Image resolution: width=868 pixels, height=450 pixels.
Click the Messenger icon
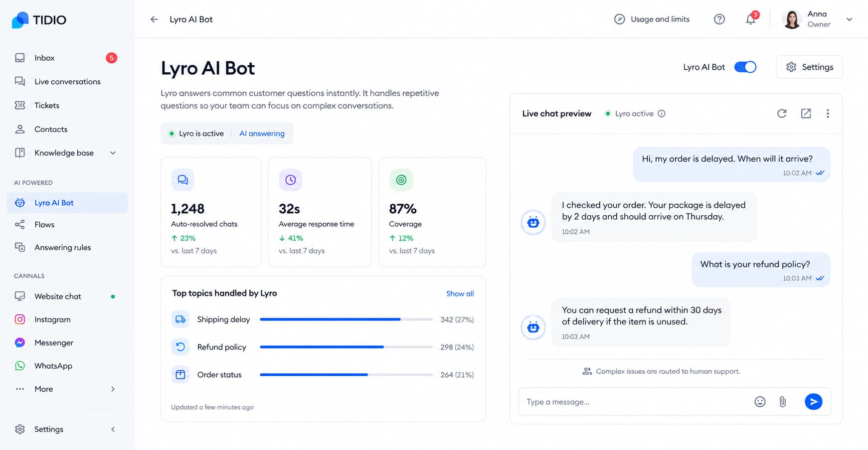coord(20,343)
